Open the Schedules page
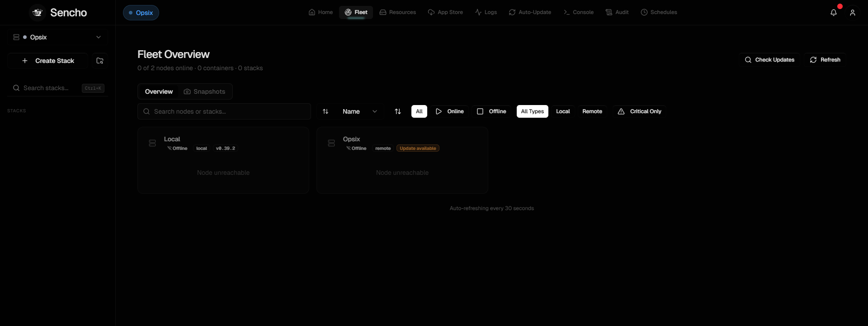868x326 pixels. (x=659, y=12)
